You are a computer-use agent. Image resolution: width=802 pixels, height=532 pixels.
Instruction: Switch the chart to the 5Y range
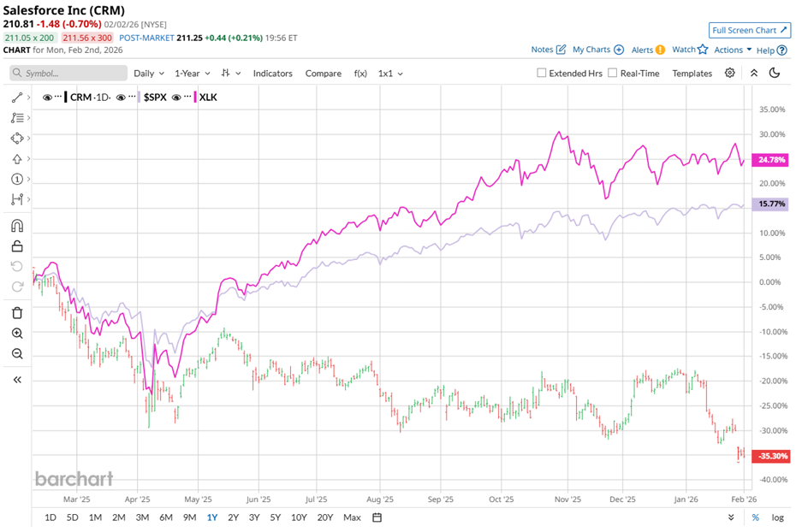pyautogui.click(x=273, y=517)
